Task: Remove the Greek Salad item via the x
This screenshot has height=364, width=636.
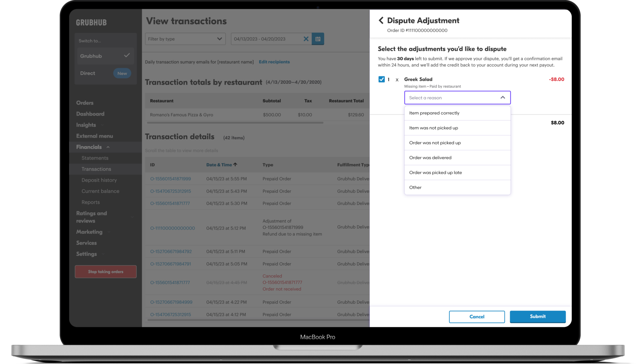Action: click(397, 79)
